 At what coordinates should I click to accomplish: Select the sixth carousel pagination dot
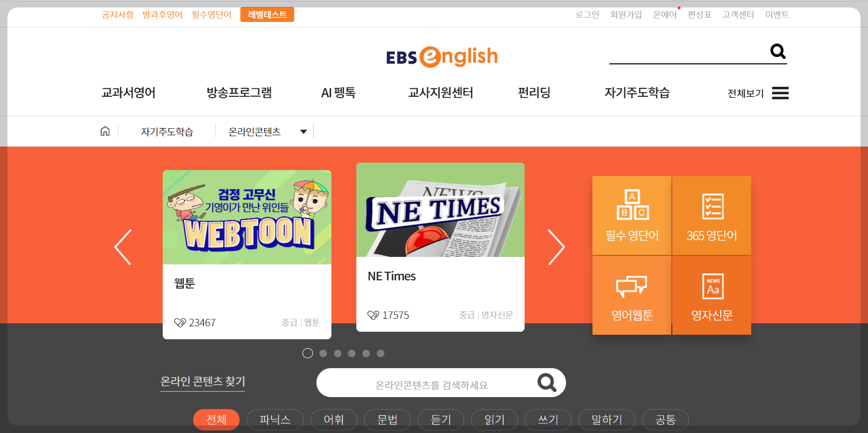tap(380, 353)
